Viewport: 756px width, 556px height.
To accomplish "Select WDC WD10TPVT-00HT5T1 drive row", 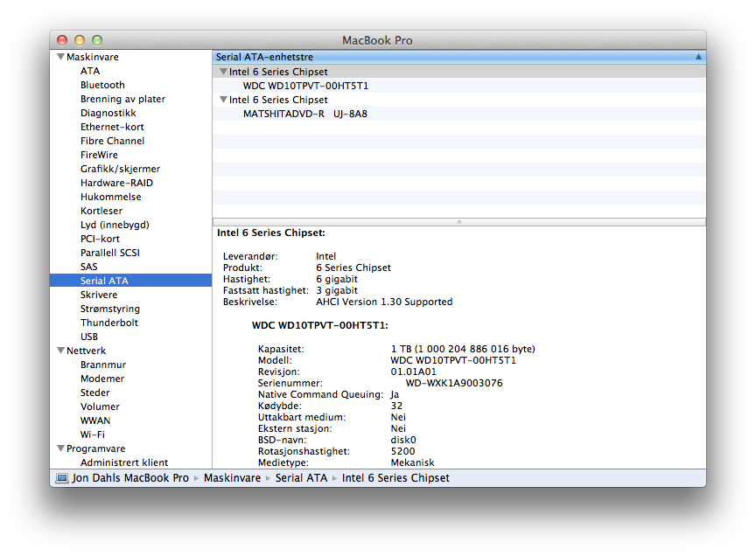I will point(459,86).
